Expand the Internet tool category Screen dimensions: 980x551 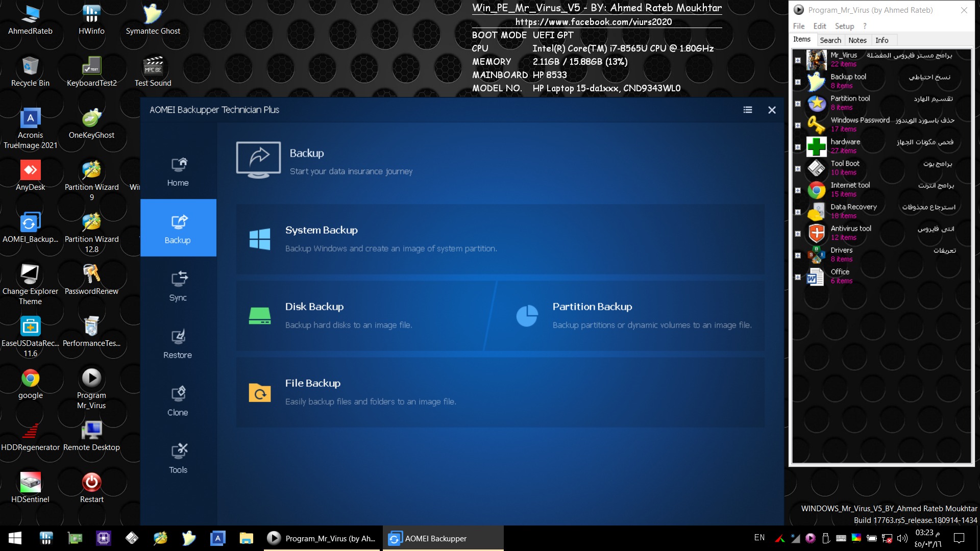tap(798, 190)
